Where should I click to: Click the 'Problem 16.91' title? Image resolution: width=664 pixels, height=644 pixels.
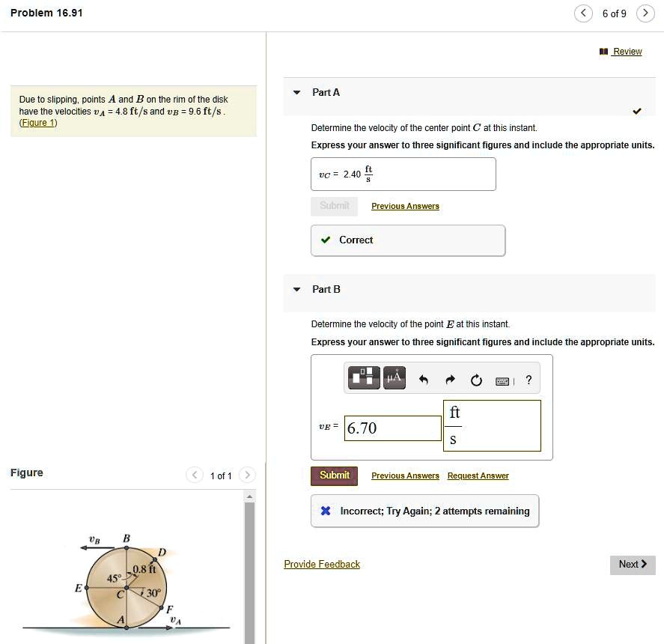[46, 13]
